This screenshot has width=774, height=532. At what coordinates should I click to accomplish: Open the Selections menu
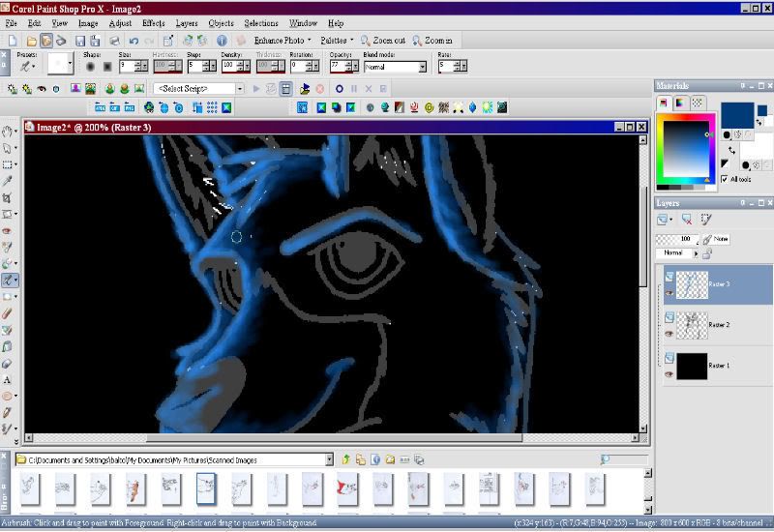(261, 23)
